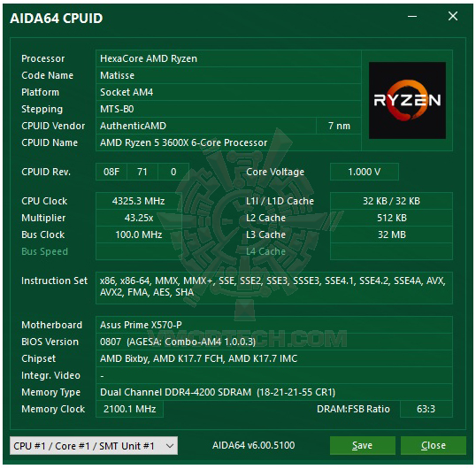476x469 pixels.
Task: Click the Save button
Action: (363, 445)
